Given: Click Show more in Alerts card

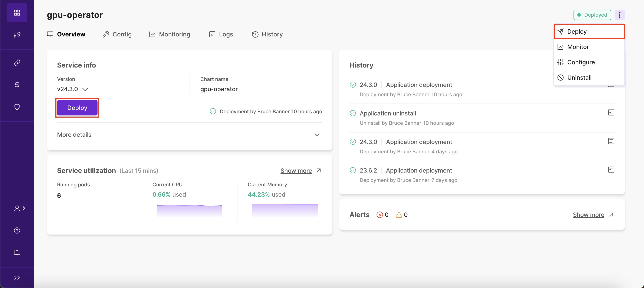Looking at the screenshot, I should [x=588, y=215].
